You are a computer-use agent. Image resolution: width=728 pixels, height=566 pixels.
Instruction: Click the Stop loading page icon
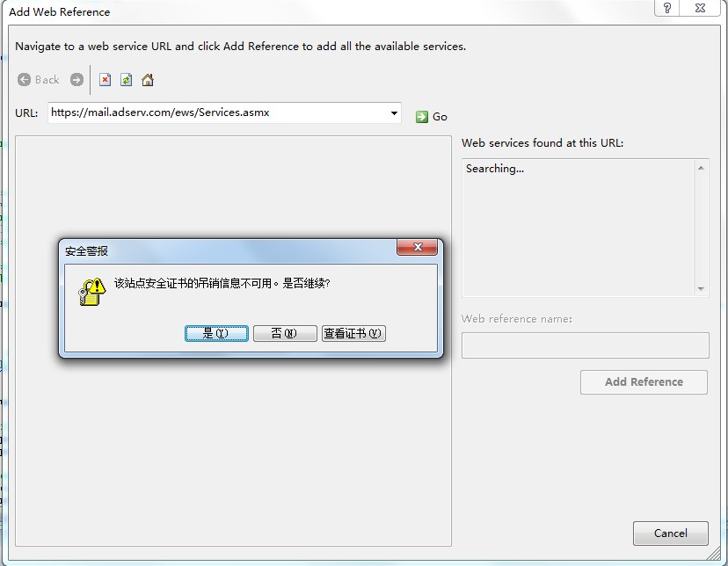tap(106, 80)
